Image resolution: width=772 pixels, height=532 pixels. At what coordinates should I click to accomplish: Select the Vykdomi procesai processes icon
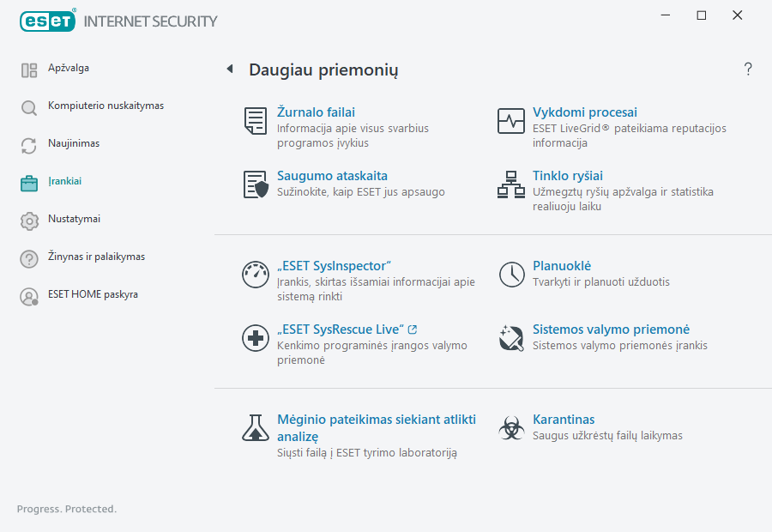pyautogui.click(x=510, y=121)
